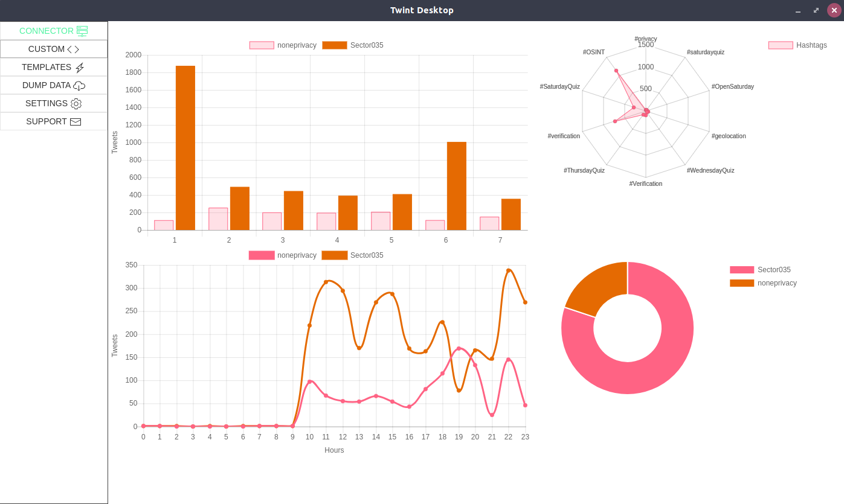Click the Settings gear icon
The width and height of the screenshot is (844, 504).
point(76,104)
